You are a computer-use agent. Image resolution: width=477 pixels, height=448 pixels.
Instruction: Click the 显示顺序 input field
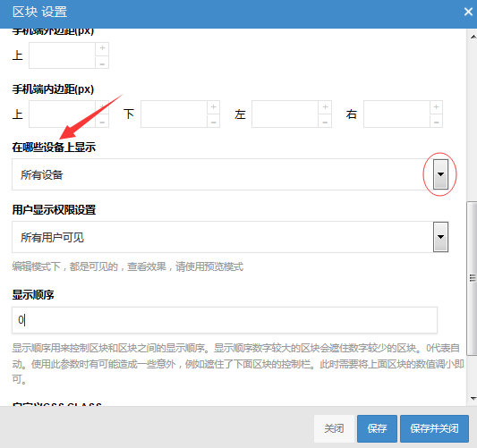(x=225, y=320)
